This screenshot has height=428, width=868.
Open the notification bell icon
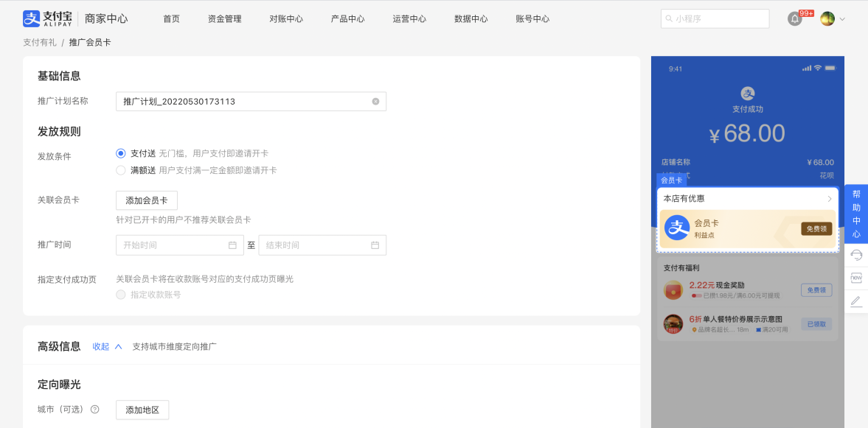794,19
